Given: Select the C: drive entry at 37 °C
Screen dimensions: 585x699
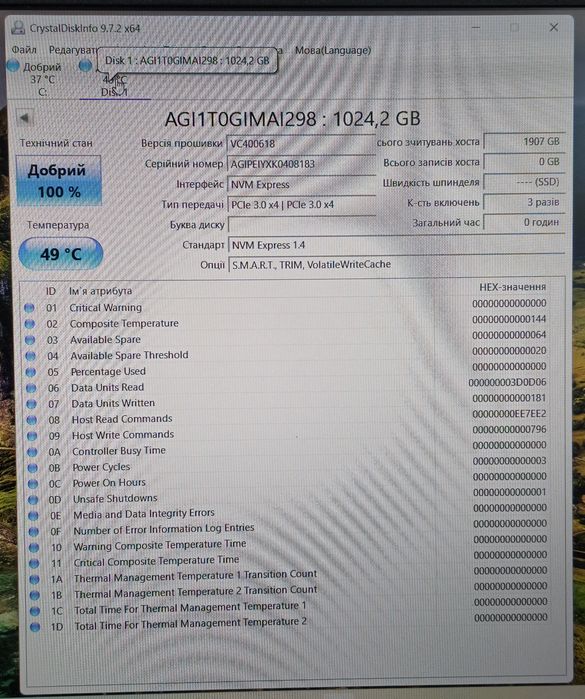Looking at the screenshot, I should [x=36, y=79].
